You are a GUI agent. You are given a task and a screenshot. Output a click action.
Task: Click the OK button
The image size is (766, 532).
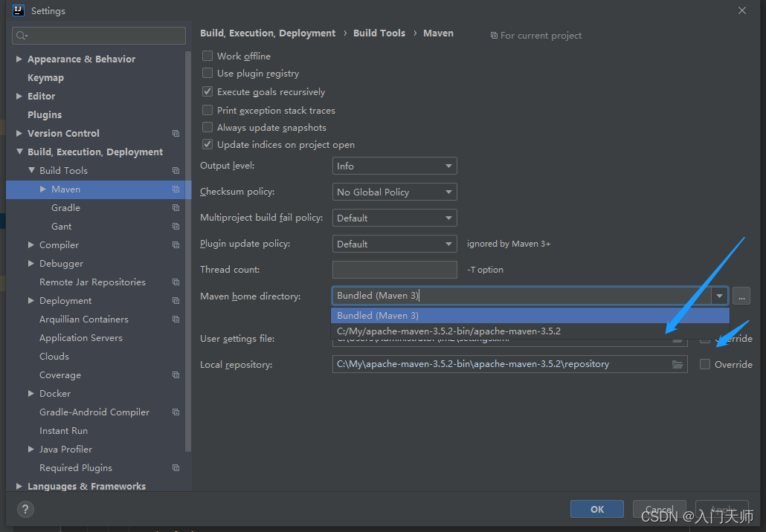click(x=597, y=509)
